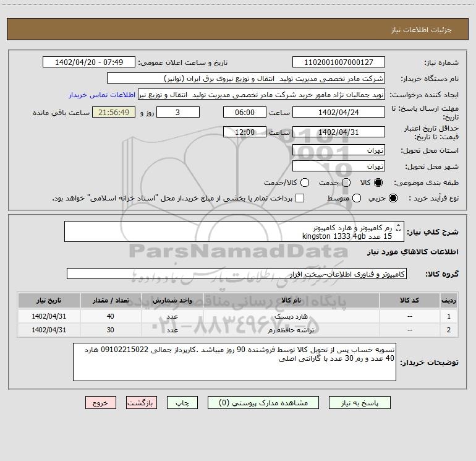
Task: Click the مشاهده مدارک پیوستی button
Action: 263,403
